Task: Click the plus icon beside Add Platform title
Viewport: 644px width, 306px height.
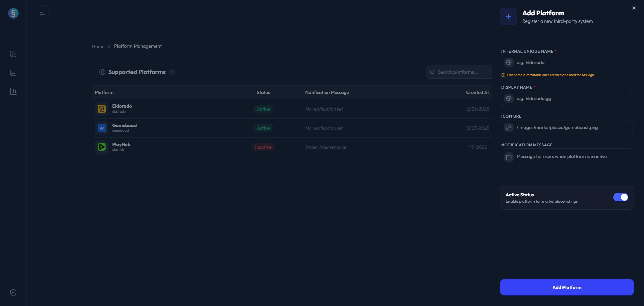Action: click(x=508, y=16)
